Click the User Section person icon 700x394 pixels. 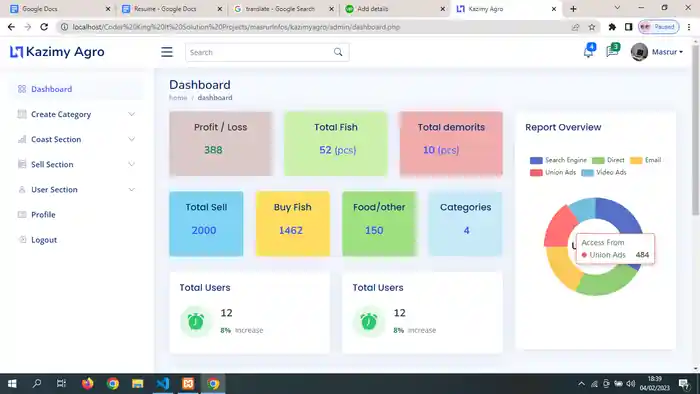click(22, 189)
